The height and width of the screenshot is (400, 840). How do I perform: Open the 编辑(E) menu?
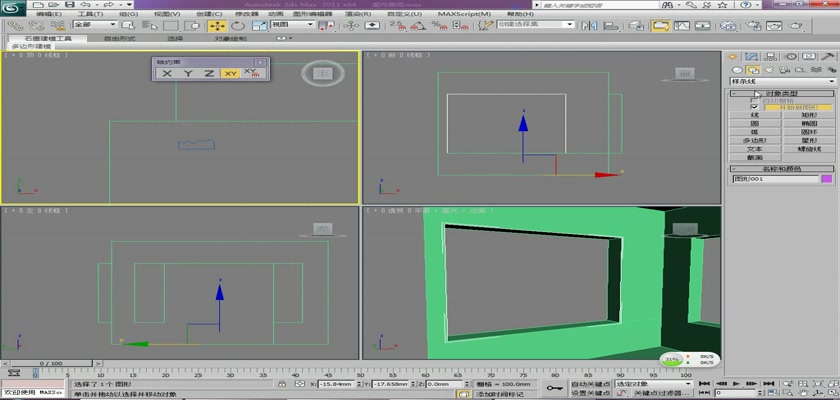pyautogui.click(x=49, y=14)
